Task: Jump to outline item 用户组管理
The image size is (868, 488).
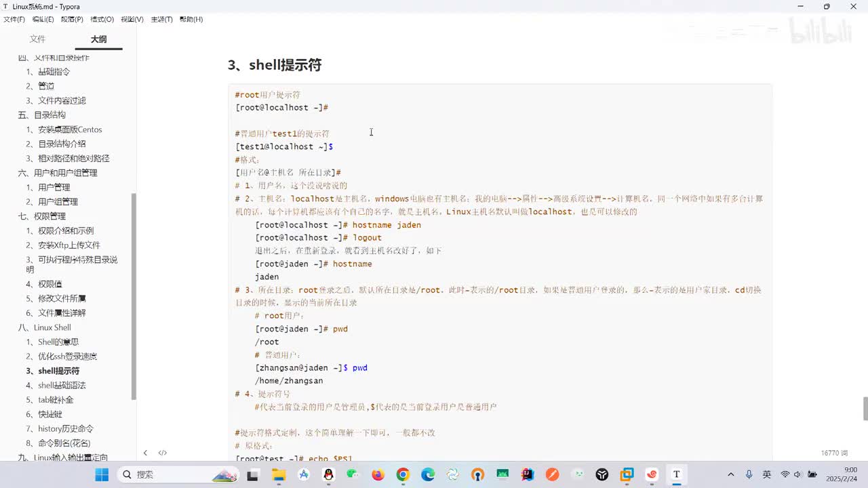Action: (x=52, y=202)
